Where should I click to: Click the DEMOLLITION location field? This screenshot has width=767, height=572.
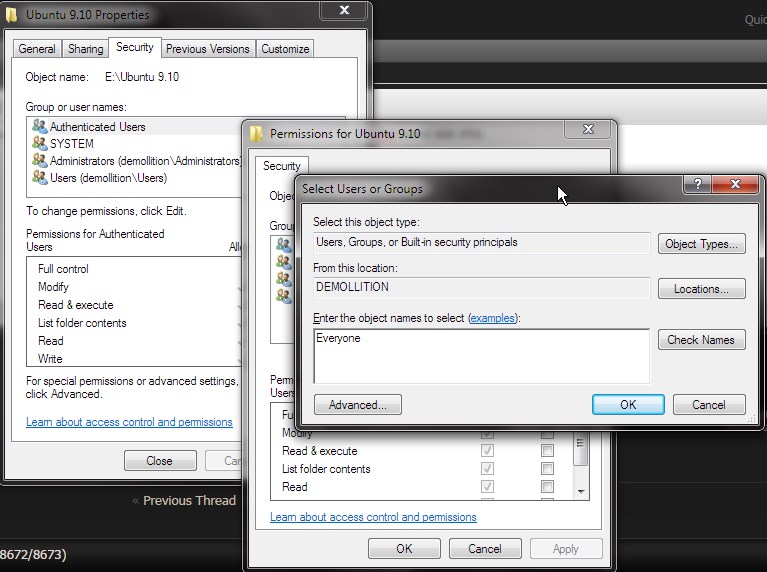point(481,287)
